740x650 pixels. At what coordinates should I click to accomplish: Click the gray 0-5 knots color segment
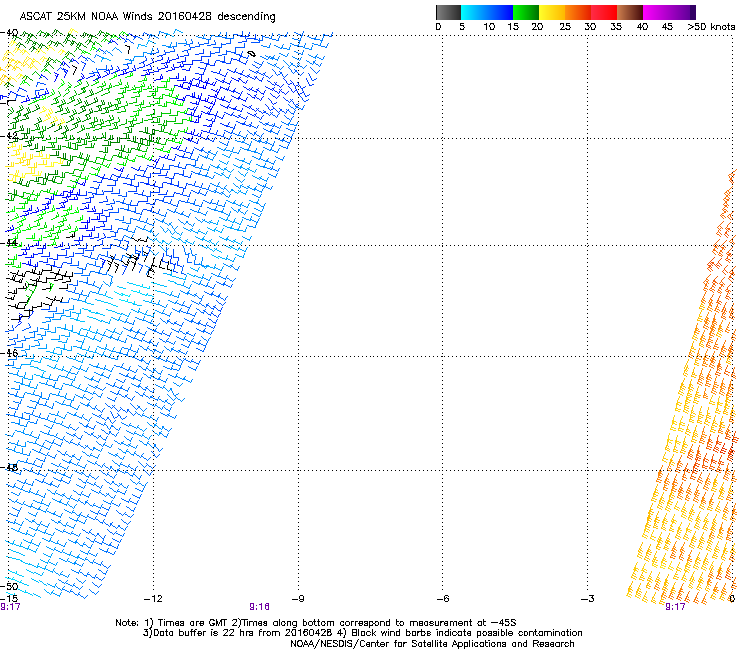[x=448, y=12]
